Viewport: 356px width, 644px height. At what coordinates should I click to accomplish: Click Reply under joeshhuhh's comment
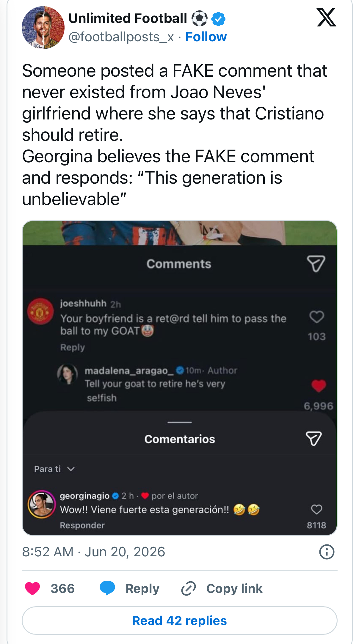click(x=73, y=347)
